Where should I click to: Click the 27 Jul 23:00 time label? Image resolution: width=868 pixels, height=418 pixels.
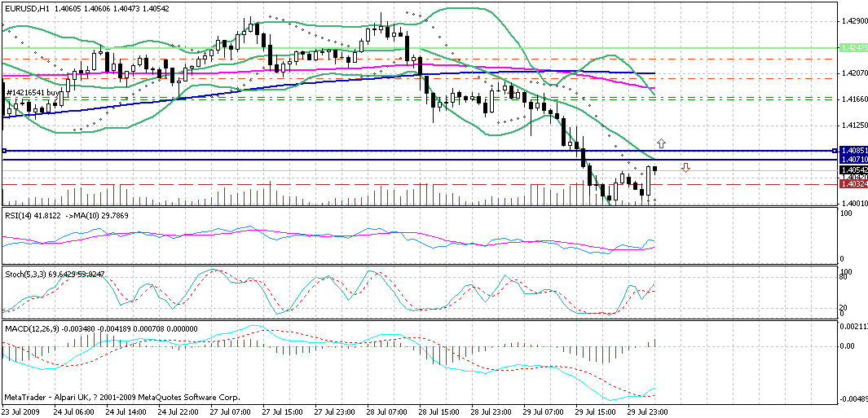336,412
